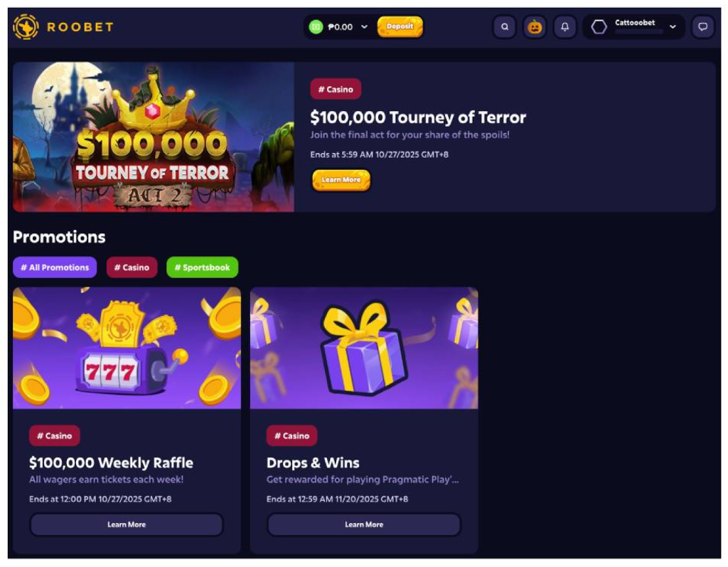Switch to the Sportsbook filter tab
The height and width of the screenshot is (567, 728).
click(203, 267)
